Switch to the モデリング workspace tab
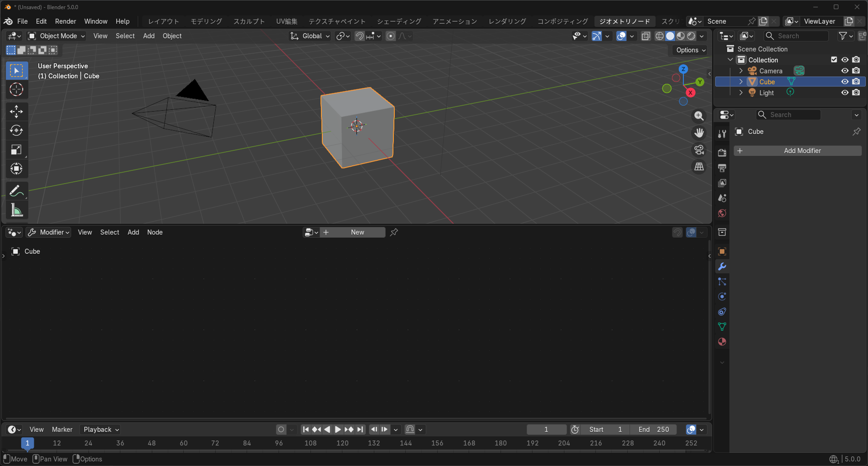Image resolution: width=868 pixels, height=466 pixels. pyautogui.click(x=206, y=21)
